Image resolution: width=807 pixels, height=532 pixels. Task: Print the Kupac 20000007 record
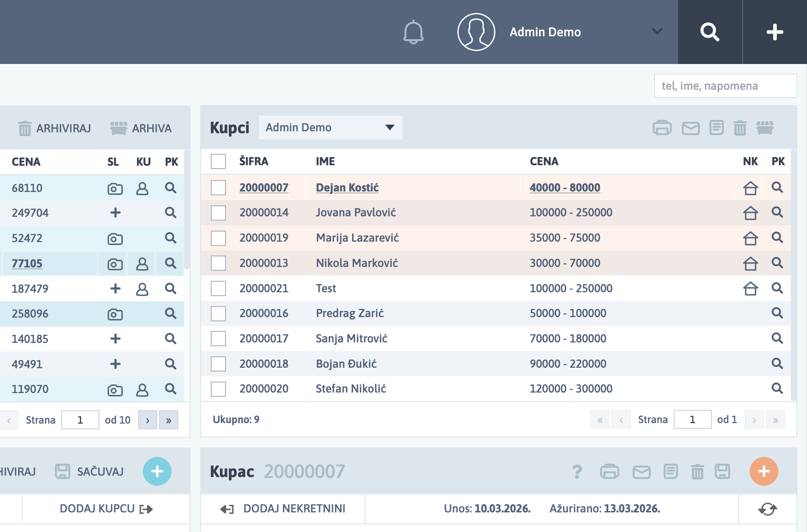[610, 472]
